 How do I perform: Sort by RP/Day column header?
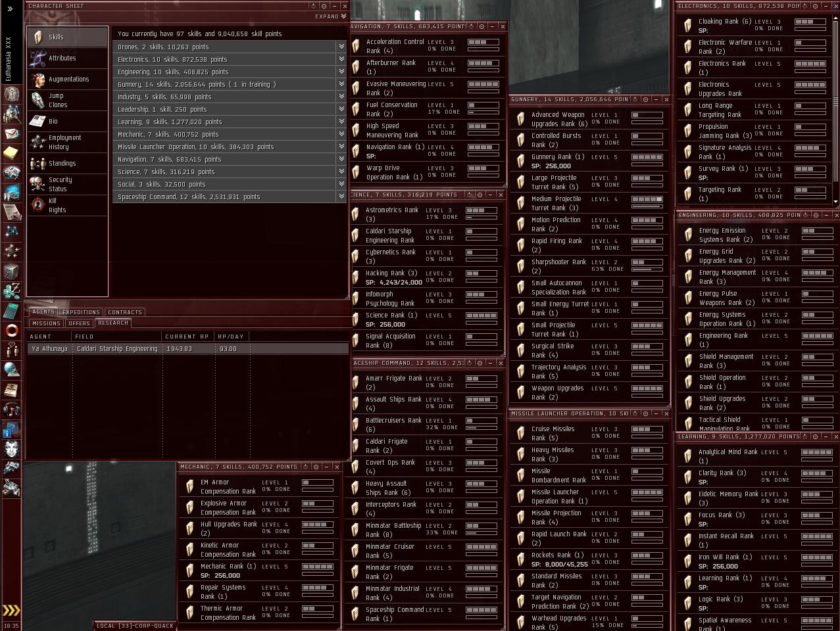click(x=231, y=337)
